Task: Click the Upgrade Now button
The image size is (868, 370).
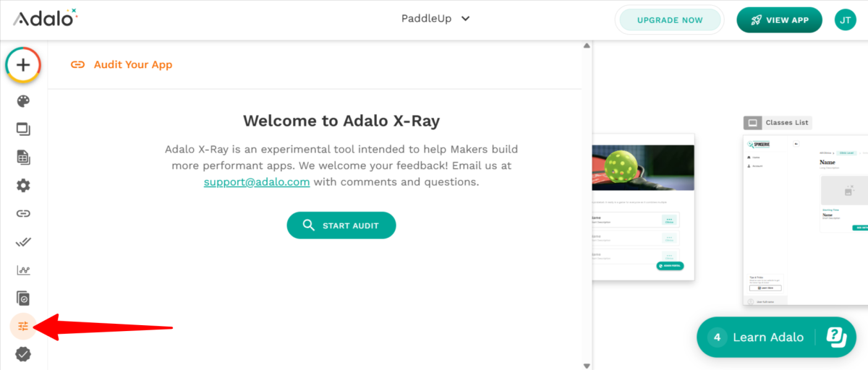Action: [x=670, y=20]
